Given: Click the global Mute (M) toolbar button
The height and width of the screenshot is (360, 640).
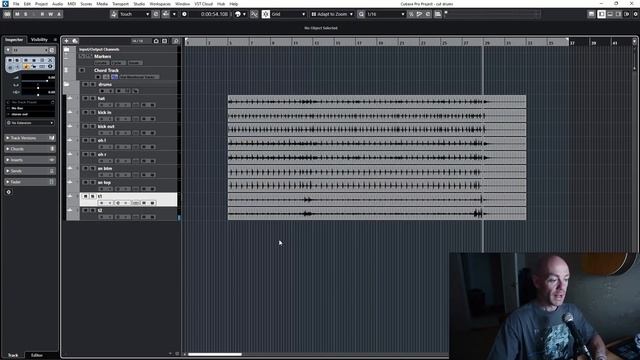Looking at the screenshot, I should [17, 14].
